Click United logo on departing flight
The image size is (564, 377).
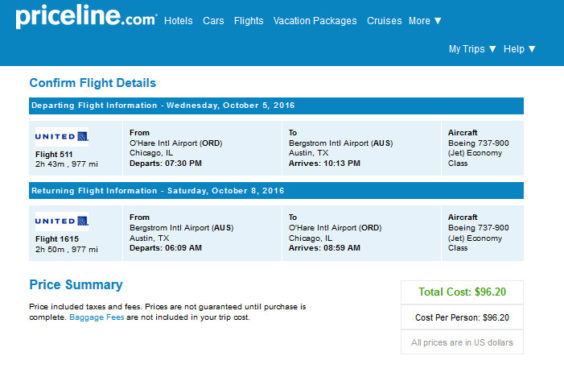point(62,136)
